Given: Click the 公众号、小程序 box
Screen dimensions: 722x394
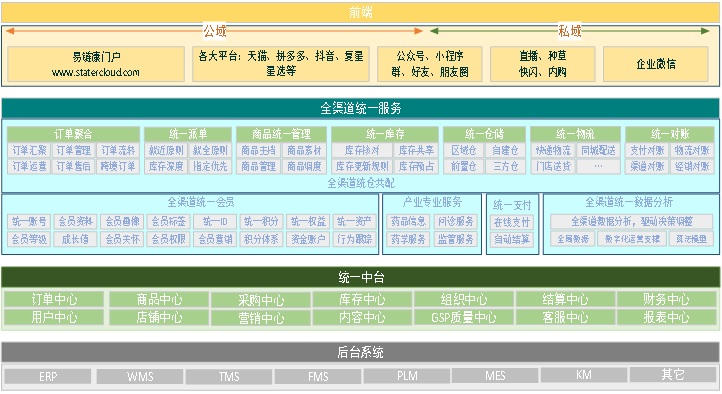Looking at the screenshot, I should pos(430,64).
